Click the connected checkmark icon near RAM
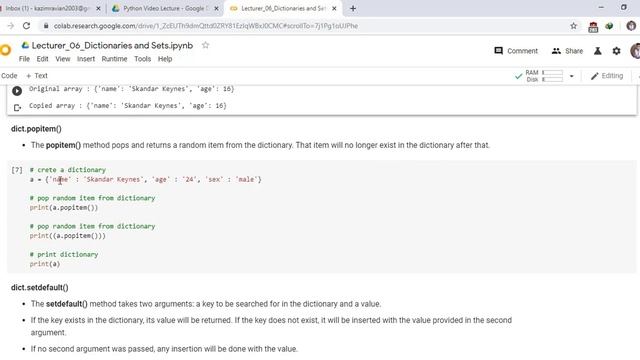 pos(518,76)
